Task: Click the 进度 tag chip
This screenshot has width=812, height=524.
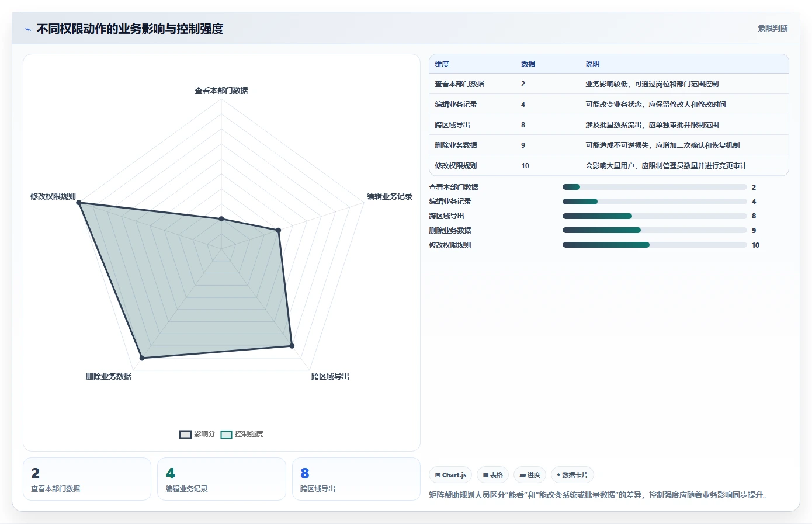Action: (530, 475)
